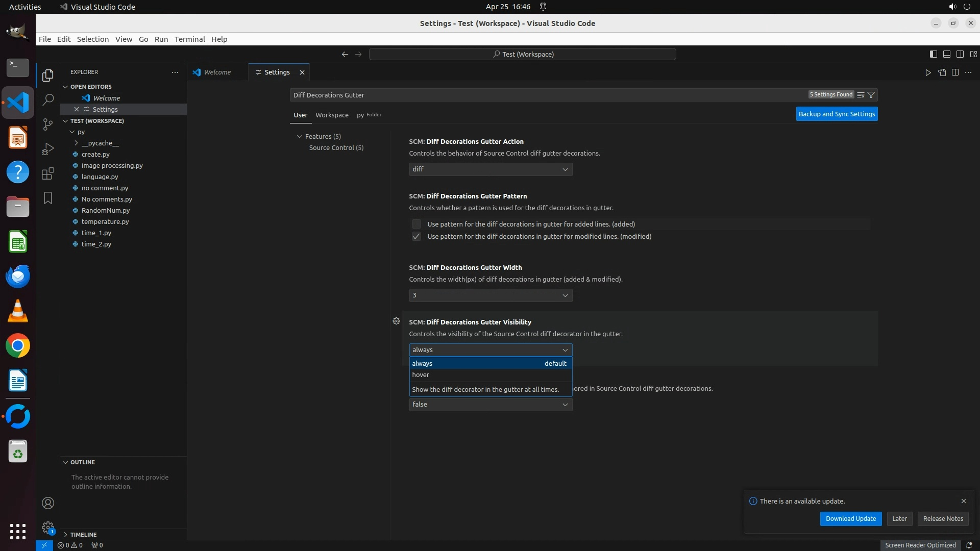The height and width of the screenshot is (551, 980).
Task: Open Diff Decorations Gutter Action dropdown
Action: coord(490,169)
